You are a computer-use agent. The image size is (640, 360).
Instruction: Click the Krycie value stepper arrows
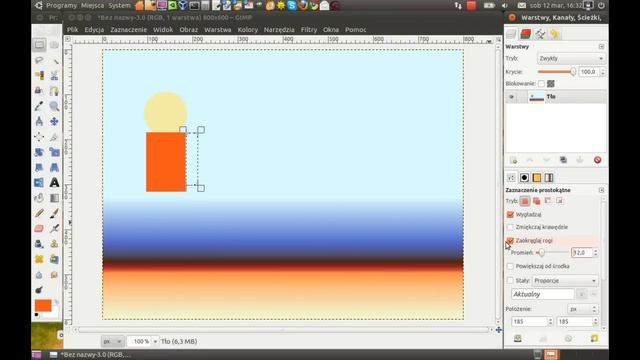click(x=603, y=72)
